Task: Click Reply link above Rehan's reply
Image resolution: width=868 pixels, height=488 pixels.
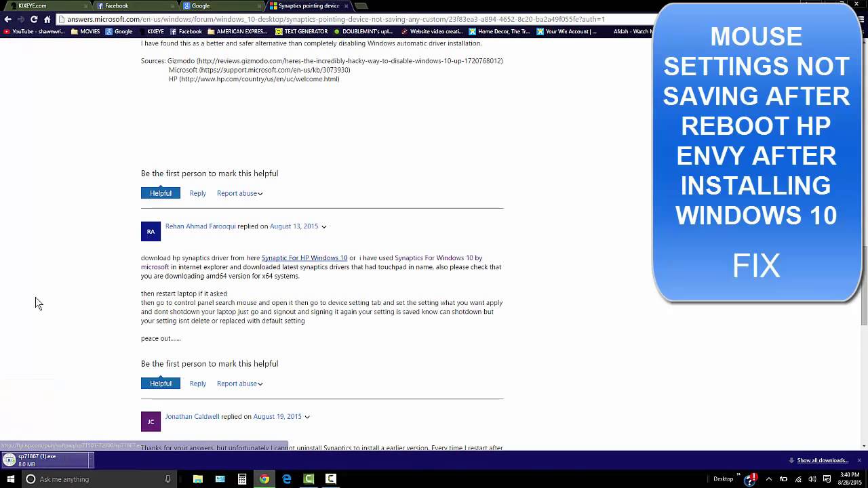Action: [197, 193]
